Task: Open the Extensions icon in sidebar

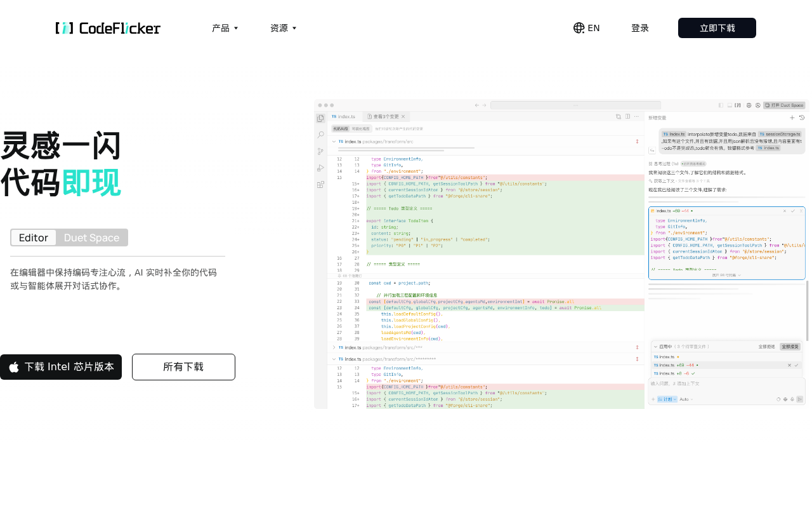Action: [320, 184]
